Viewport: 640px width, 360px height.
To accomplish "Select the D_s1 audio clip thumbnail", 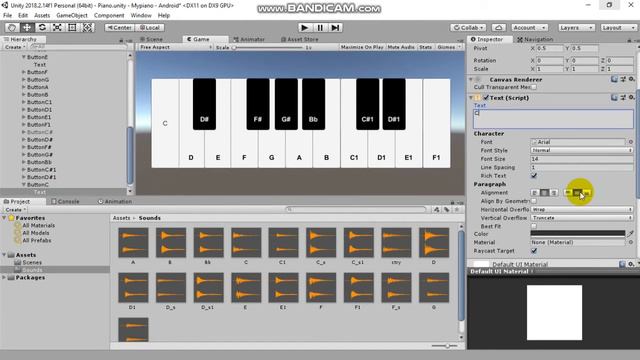I will [x=208, y=287].
